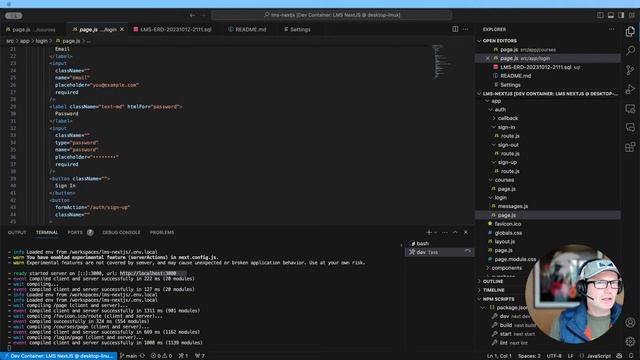Open the Explorer view in activity bar
Screen dimensions: 640x360
coord(630,32)
